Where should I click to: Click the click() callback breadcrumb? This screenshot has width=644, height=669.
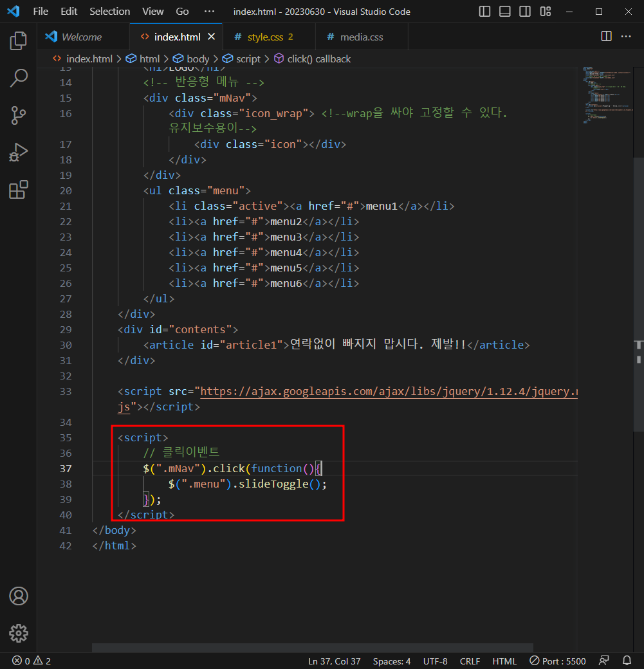tap(313, 59)
